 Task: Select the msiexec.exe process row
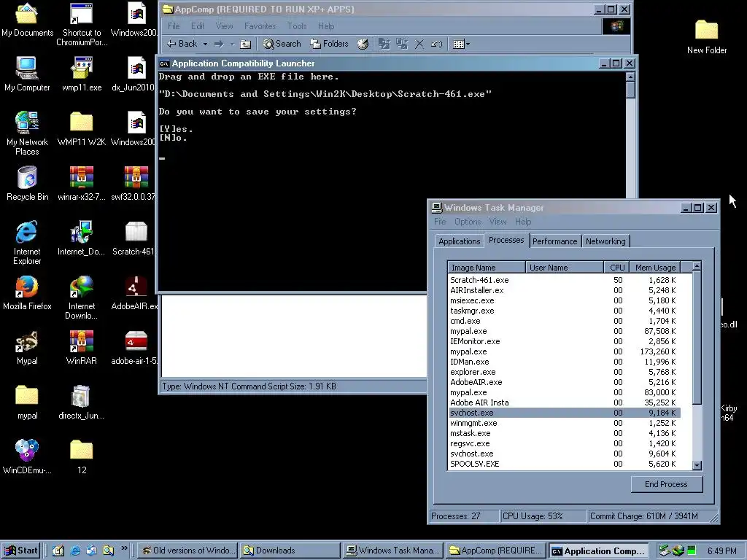pos(565,300)
